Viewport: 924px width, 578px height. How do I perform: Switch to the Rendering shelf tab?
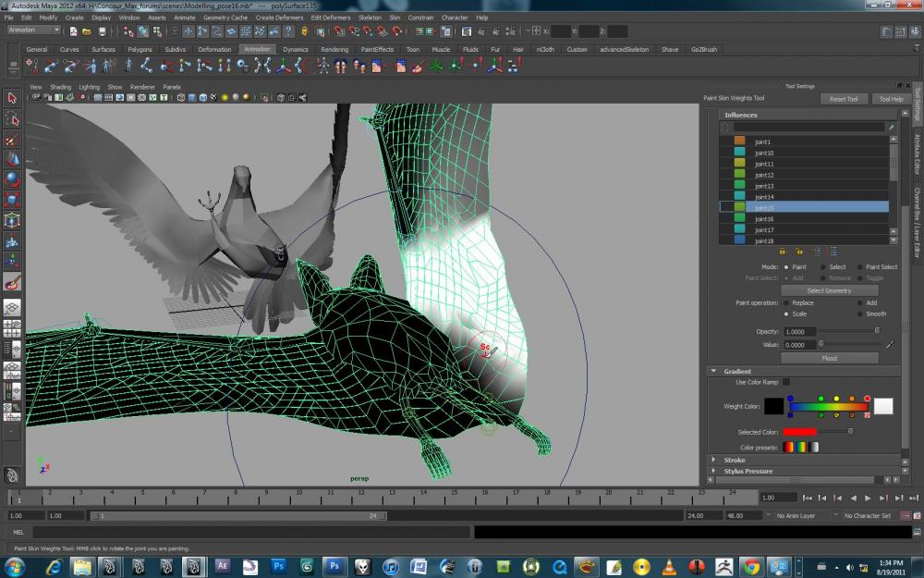coord(334,49)
